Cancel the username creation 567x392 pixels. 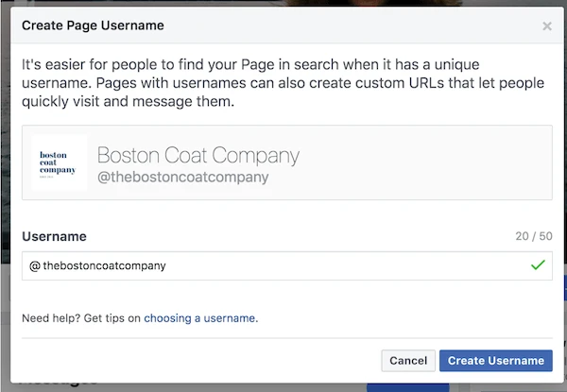pos(408,361)
